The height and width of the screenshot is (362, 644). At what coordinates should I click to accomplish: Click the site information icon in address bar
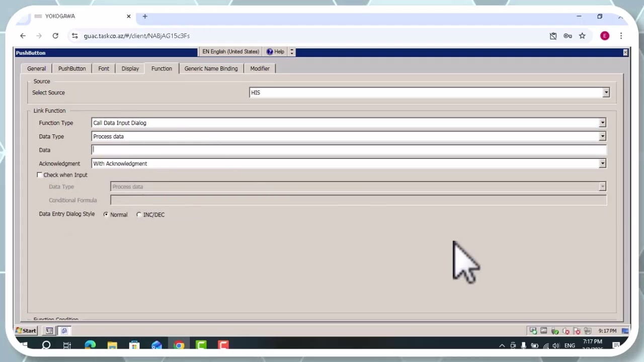[x=74, y=36]
